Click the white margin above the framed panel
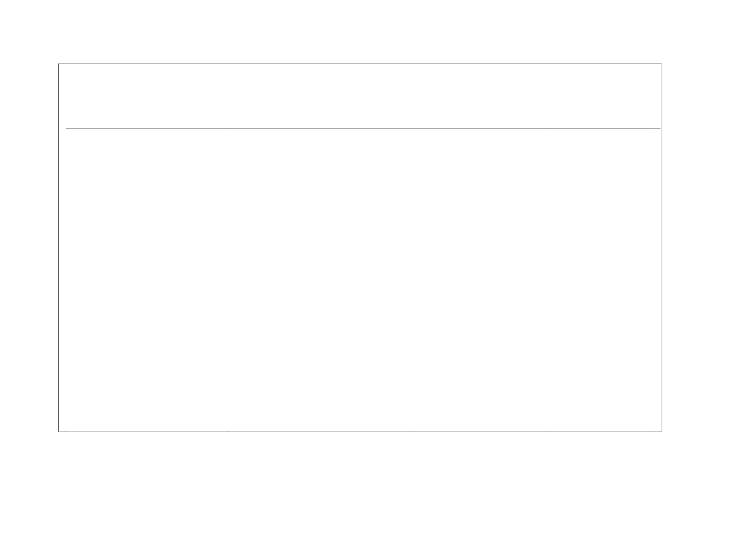The height and width of the screenshot is (535, 756). pyautogui.click(x=378, y=31)
